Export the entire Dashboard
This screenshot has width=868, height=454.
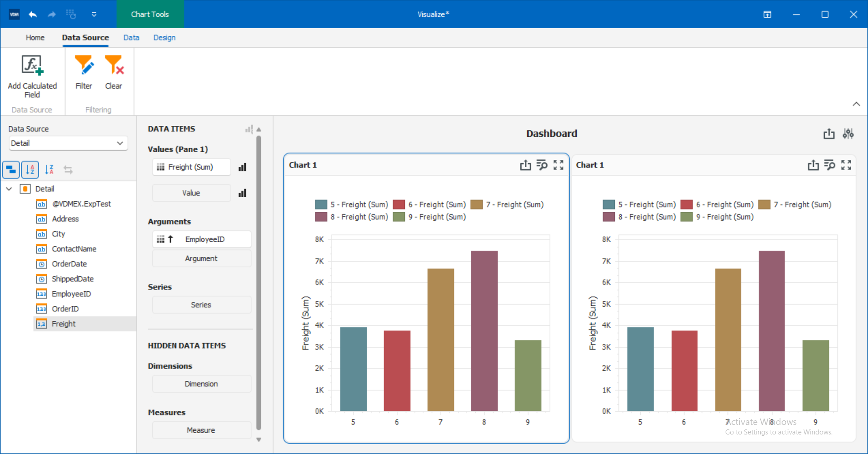pos(828,134)
